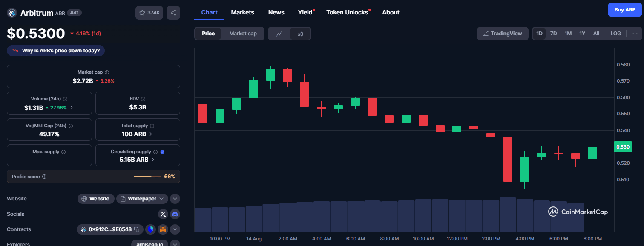Click Why is ARB's price down today
This screenshot has width=644, height=246.
pyautogui.click(x=56, y=51)
